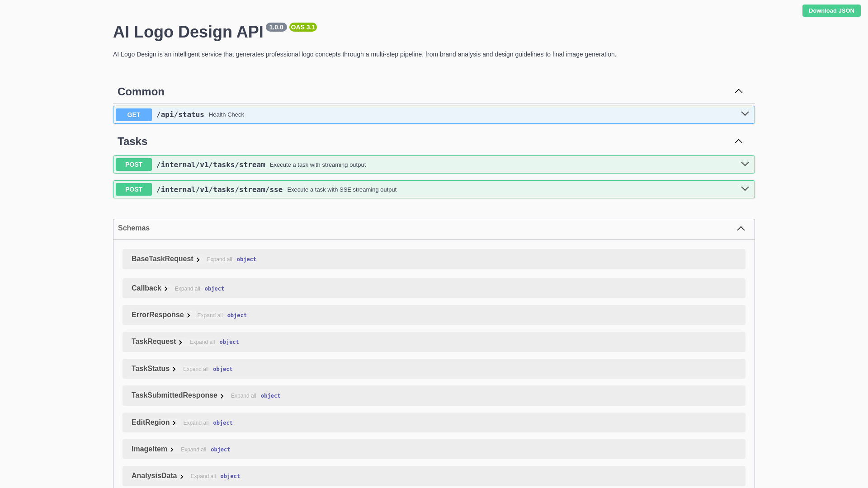Image resolution: width=868 pixels, height=488 pixels.
Task: Collapse the Tasks section chevron
Action: [739, 141]
